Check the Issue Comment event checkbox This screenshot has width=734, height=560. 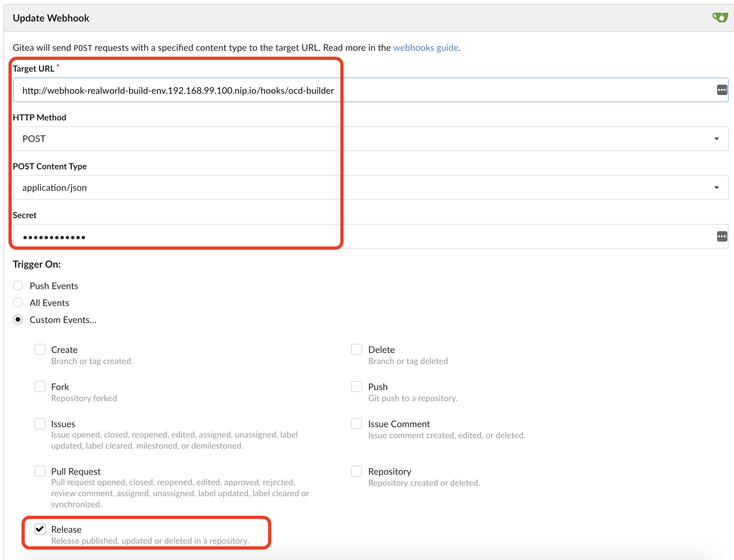357,424
